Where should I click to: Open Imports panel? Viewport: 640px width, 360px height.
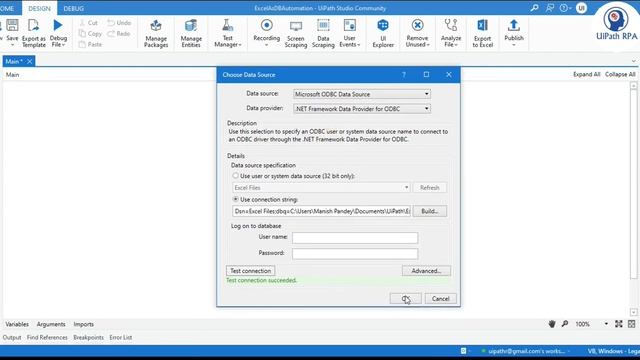coord(84,324)
